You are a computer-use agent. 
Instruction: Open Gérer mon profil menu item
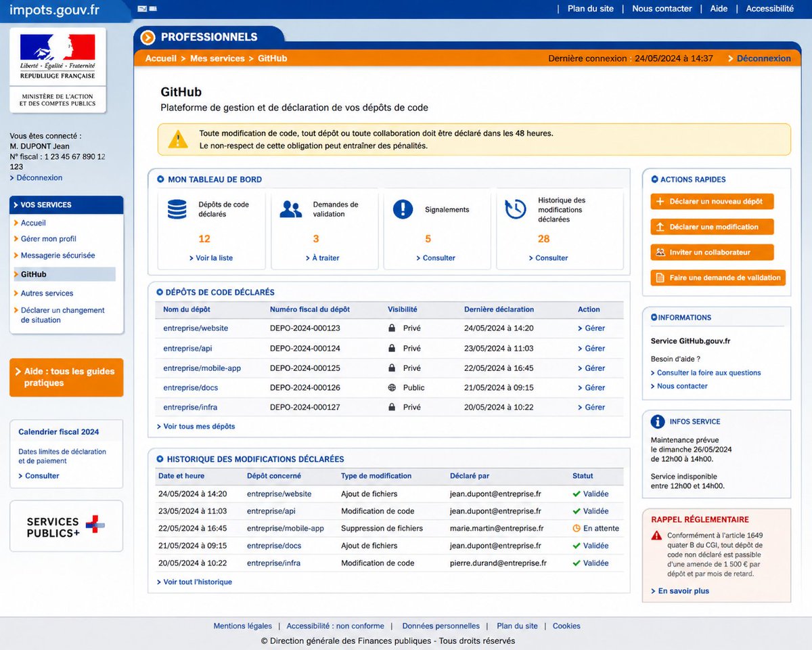point(49,239)
